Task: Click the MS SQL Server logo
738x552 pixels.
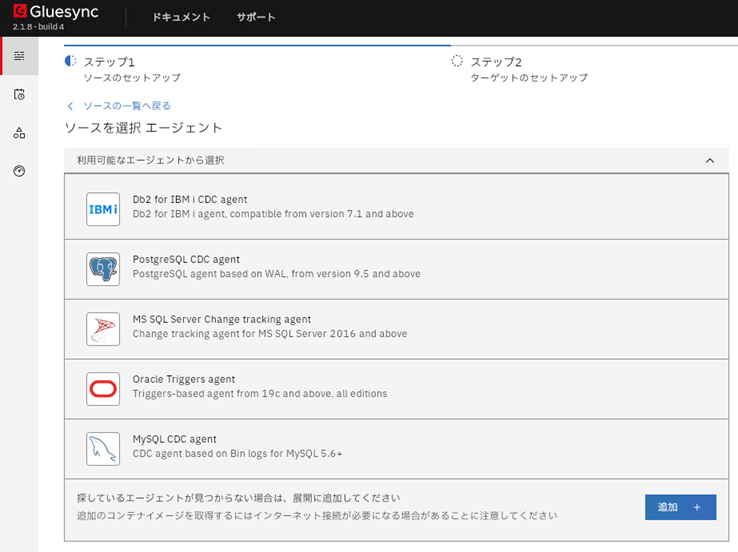Action: (x=103, y=329)
